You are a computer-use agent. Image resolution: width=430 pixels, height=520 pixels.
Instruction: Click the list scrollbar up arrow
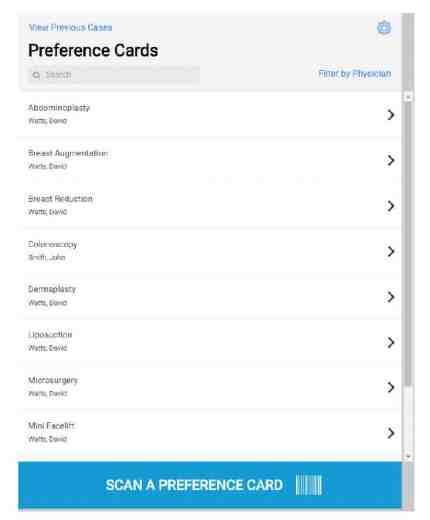[408, 97]
